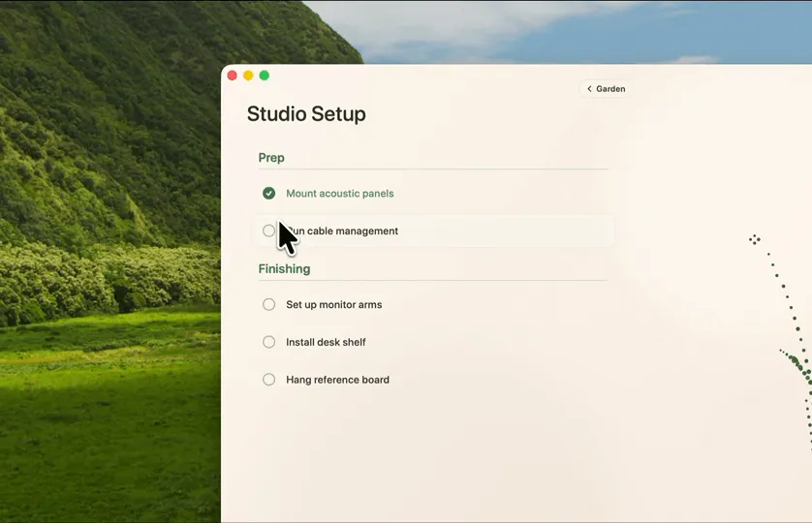Screen dimensions: 812x523
Task: Complete the Hang reference board checkbox
Action: click(268, 380)
